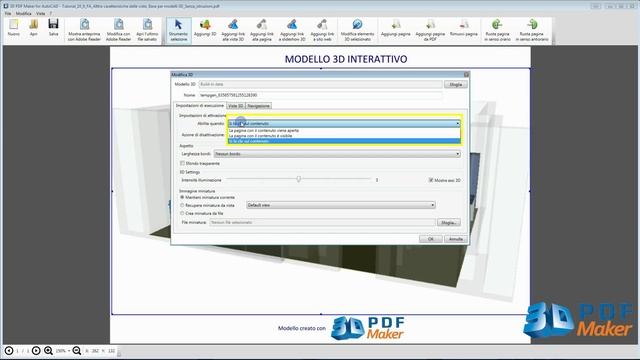Click the zoom out magnifier icon
The width and height of the screenshot is (640, 360).
click(x=76, y=351)
